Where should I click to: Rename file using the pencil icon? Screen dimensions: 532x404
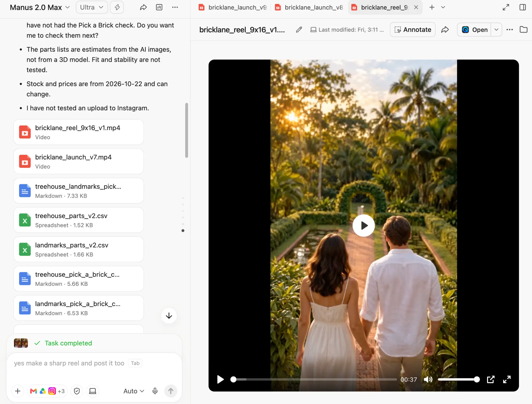pyautogui.click(x=299, y=30)
